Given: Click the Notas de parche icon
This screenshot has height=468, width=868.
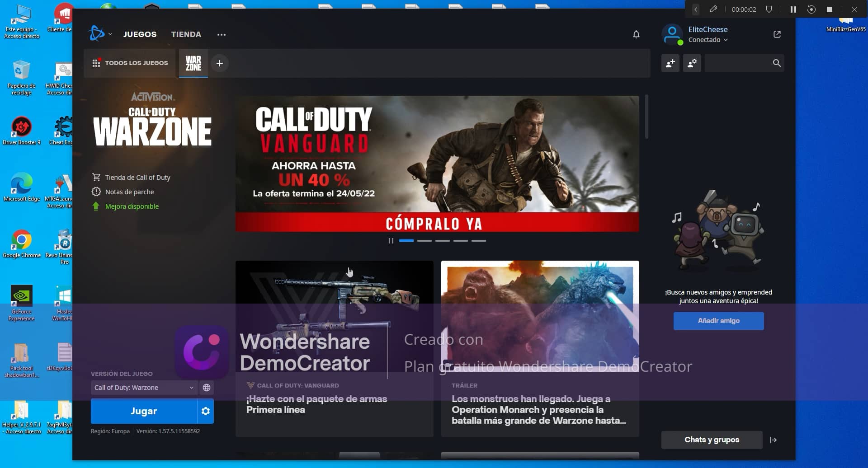Looking at the screenshot, I should 96,192.
